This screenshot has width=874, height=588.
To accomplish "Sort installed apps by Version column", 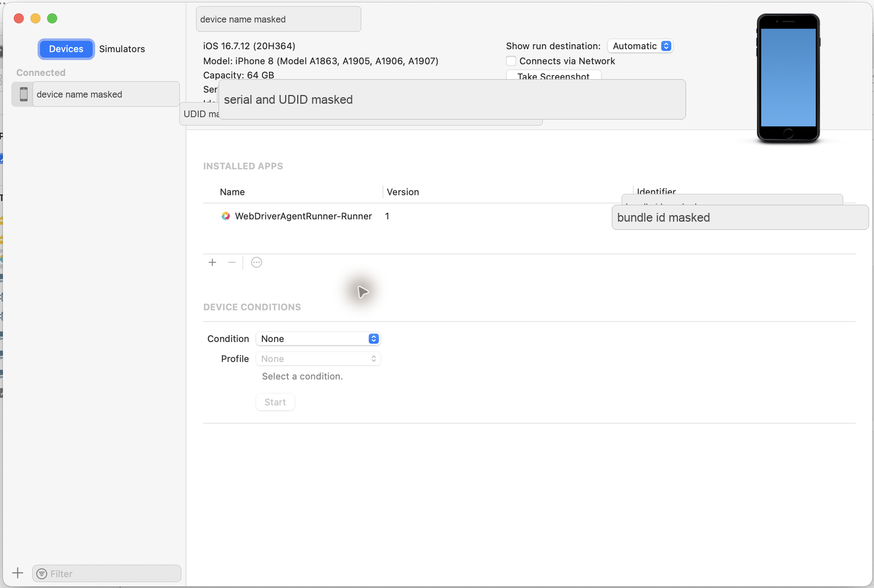I will [403, 192].
